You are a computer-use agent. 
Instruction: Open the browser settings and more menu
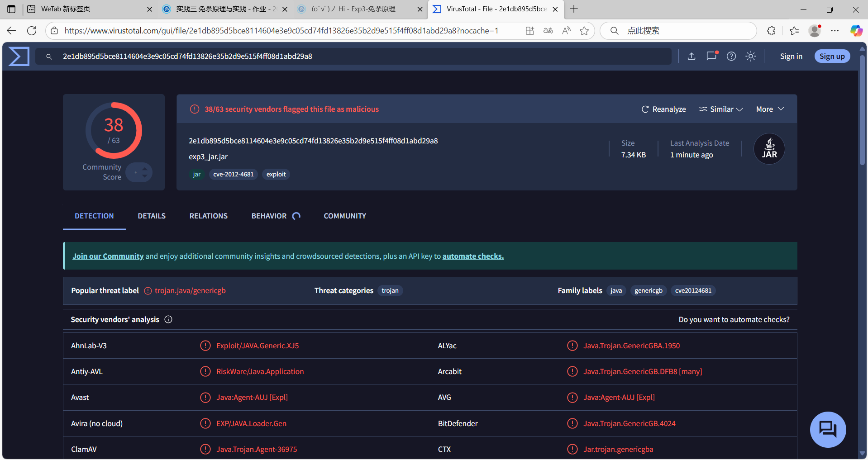[x=835, y=31]
